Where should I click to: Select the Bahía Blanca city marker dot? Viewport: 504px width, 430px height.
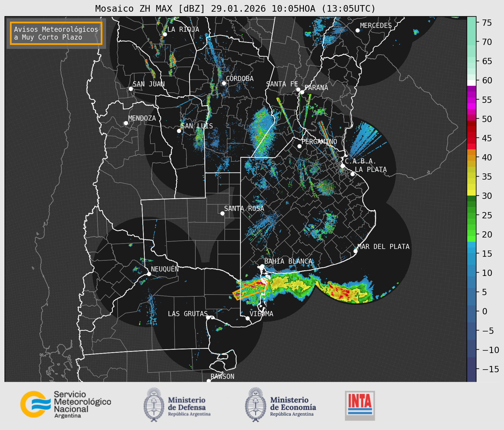[262, 266]
